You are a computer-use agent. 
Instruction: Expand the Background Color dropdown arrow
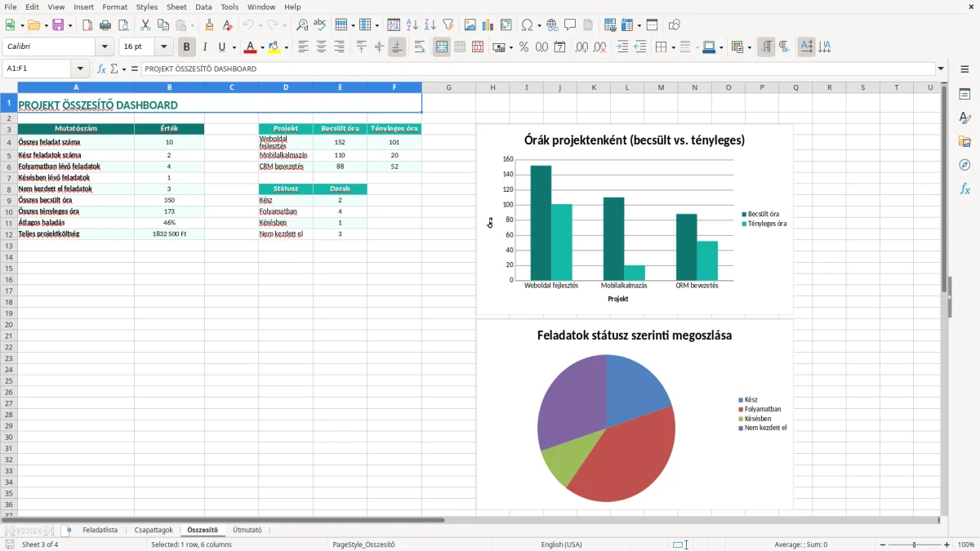pyautogui.click(x=287, y=47)
